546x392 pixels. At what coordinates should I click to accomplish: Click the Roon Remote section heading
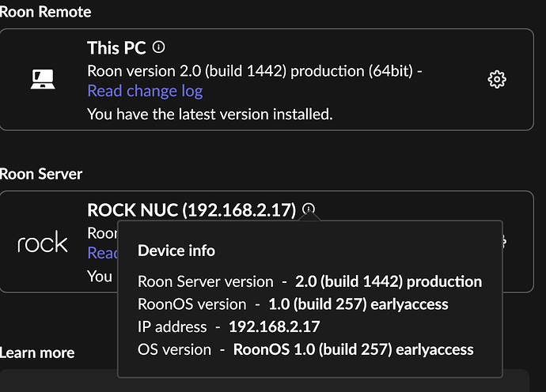[46, 12]
